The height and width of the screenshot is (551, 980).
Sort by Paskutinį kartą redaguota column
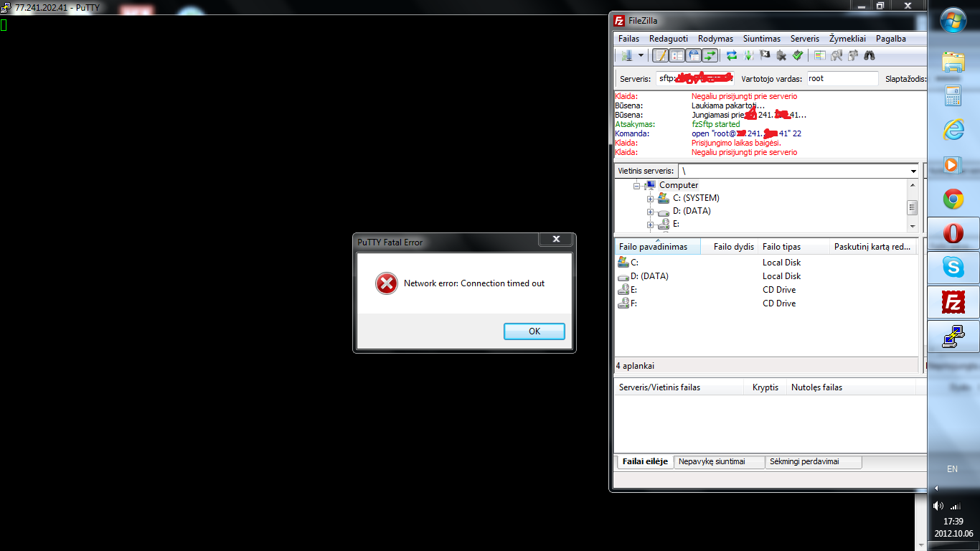pyautogui.click(x=872, y=246)
